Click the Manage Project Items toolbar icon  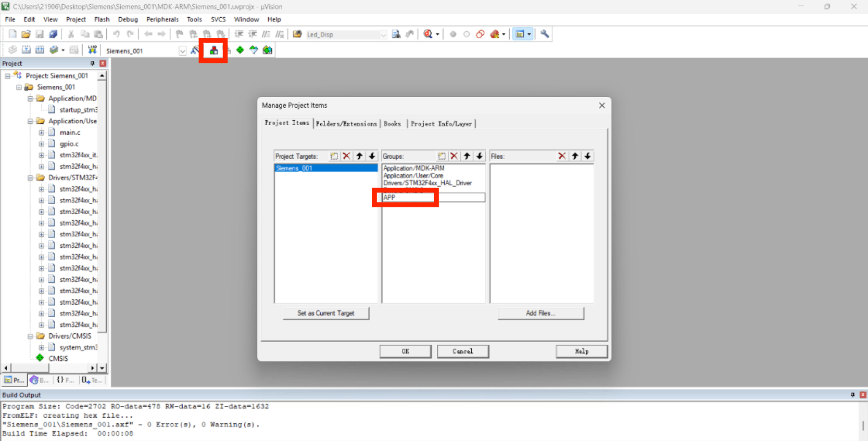pyautogui.click(x=213, y=50)
